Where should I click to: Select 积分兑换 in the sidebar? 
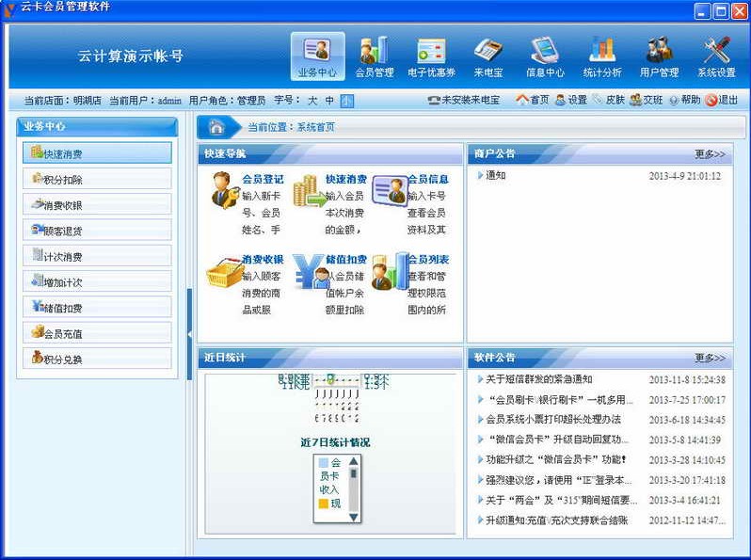tap(97, 359)
